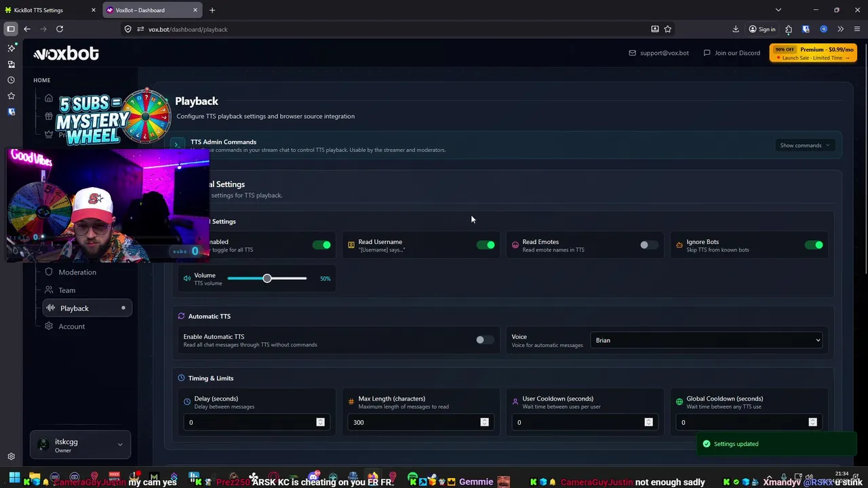The image size is (868, 488).
Task: Click the Read Username icon
Action: coord(351,245)
